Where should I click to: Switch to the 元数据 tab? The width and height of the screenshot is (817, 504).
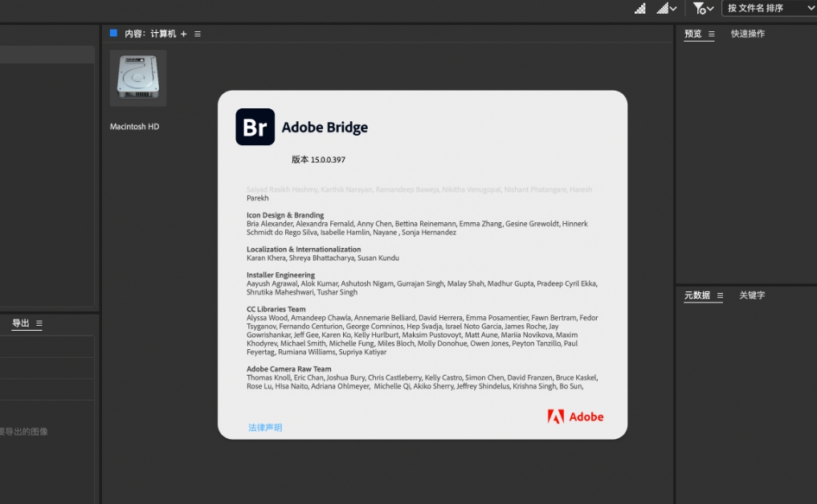pyautogui.click(x=696, y=295)
